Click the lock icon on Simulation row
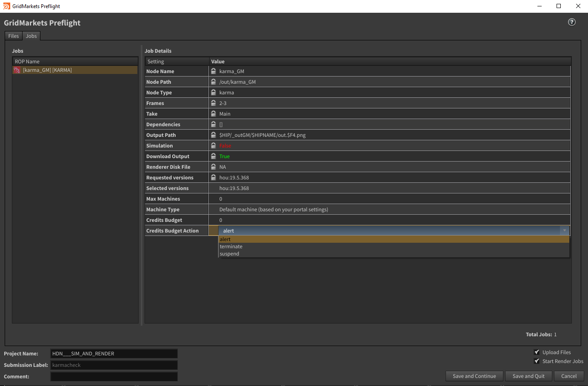The height and width of the screenshot is (386, 588). tap(213, 145)
